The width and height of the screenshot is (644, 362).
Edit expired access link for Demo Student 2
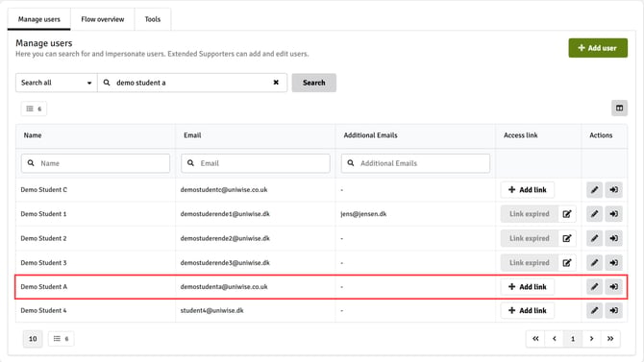pos(567,238)
